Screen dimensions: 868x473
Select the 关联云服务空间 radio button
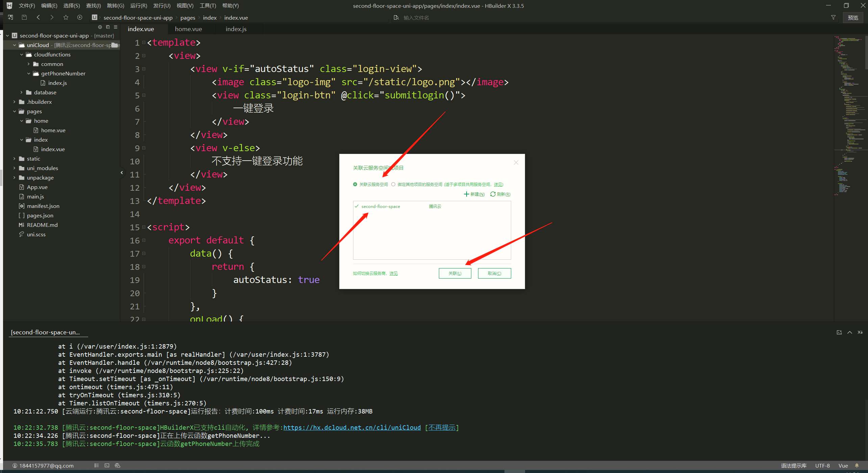(355, 184)
